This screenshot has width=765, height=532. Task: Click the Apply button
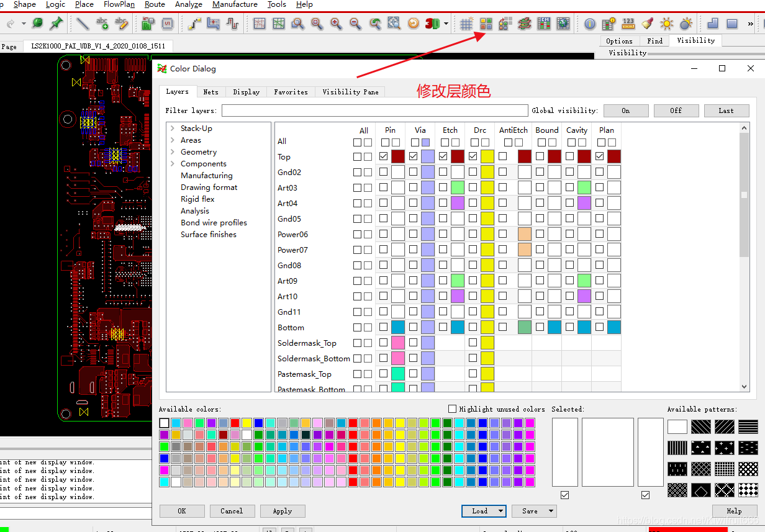coord(282,511)
